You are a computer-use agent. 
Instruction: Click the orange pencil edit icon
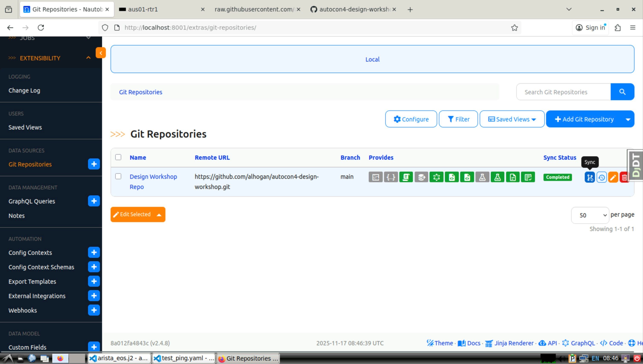(613, 177)
